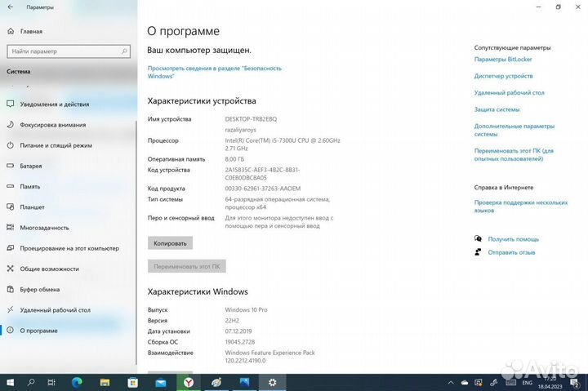Open Диспетчер устройств link

point(503,76)
